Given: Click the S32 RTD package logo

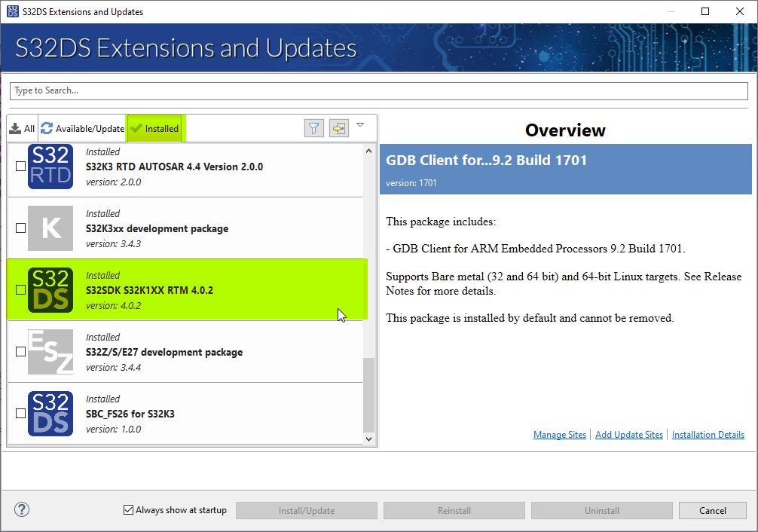Looking at the screenshot, I should (50, 166).
